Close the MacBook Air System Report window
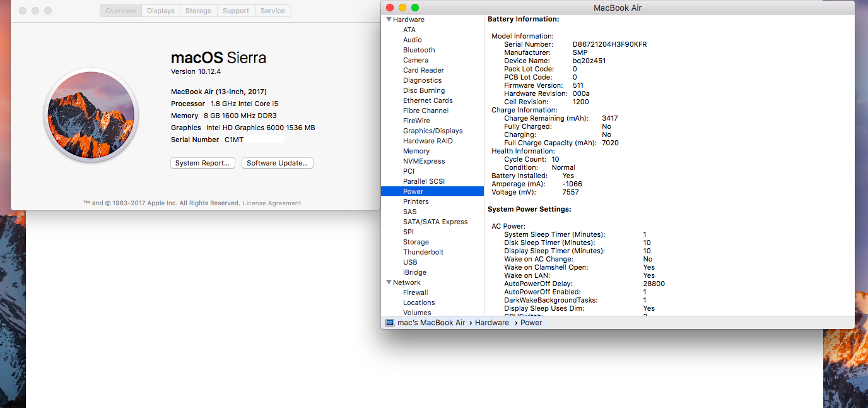 [390, 8]
